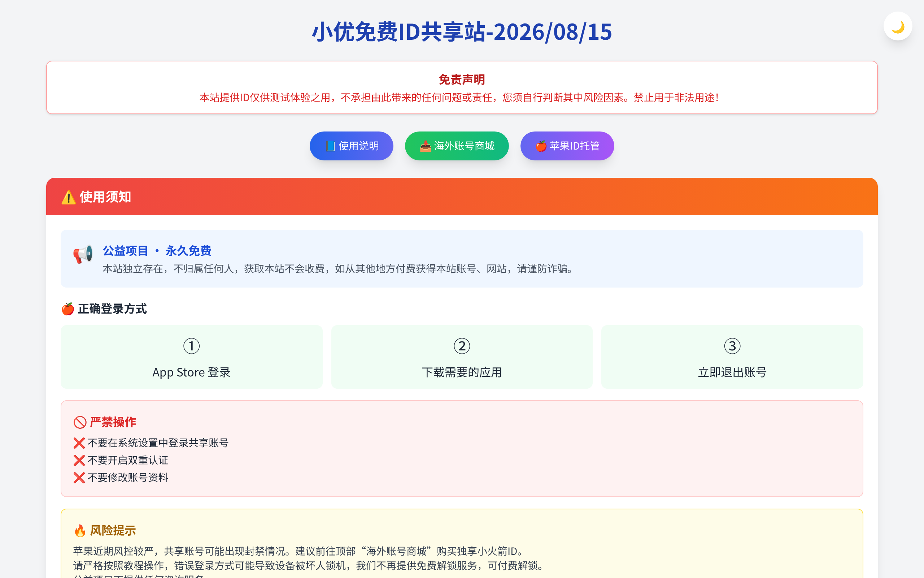This screenshot has width=924, height=578.
Task: Click the warning triangle icon beside 使用须知
Action: 69,197
